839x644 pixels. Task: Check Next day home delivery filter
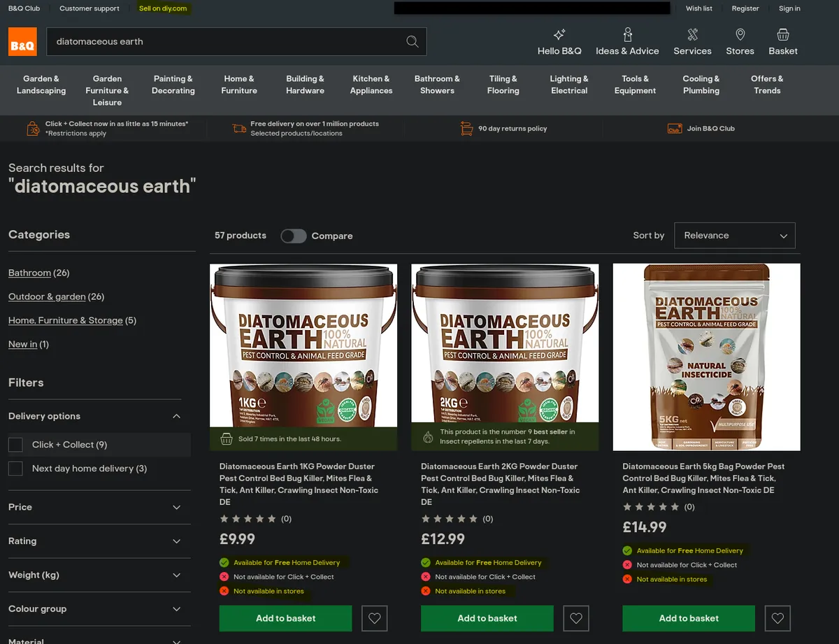(x=15, y=468)
